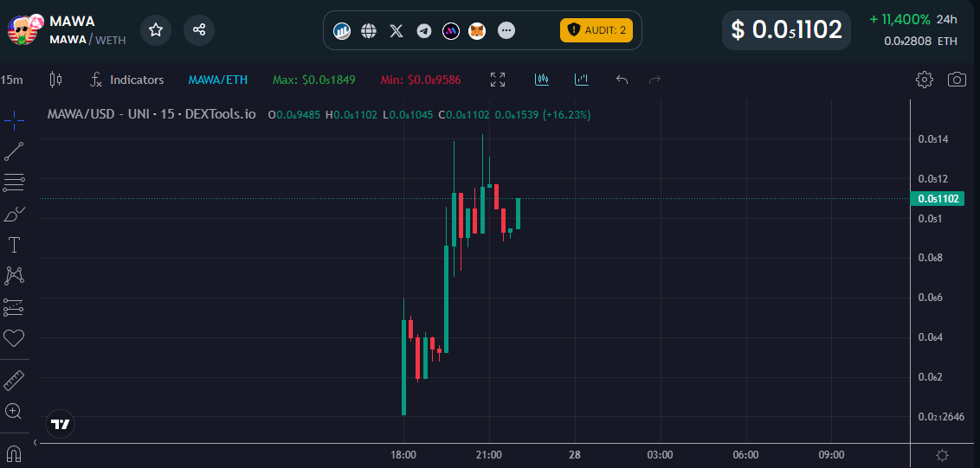Screen dimensions: 980x468
Task: Open the Telegram social link
Action: coord(423,30)
